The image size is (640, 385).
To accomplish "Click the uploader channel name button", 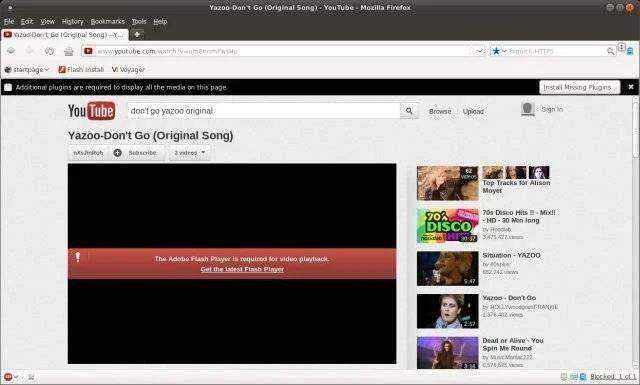I will tap(88, 153).
